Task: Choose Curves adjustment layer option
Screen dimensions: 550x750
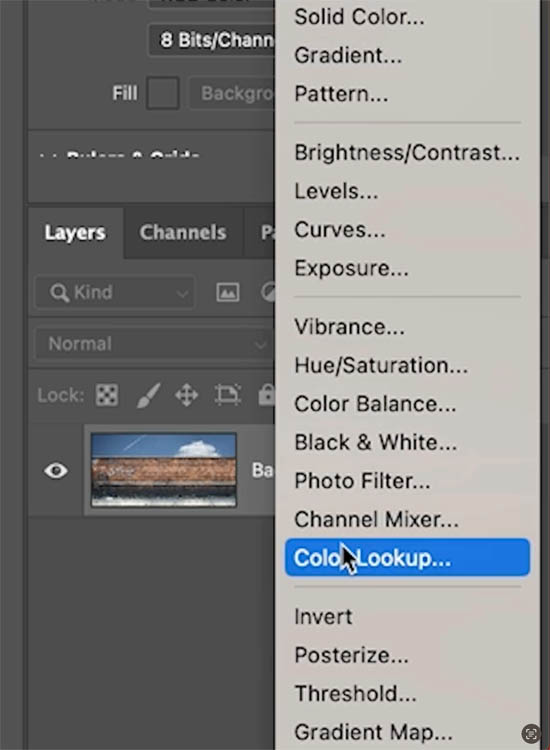Action: [x=340, y=230]
